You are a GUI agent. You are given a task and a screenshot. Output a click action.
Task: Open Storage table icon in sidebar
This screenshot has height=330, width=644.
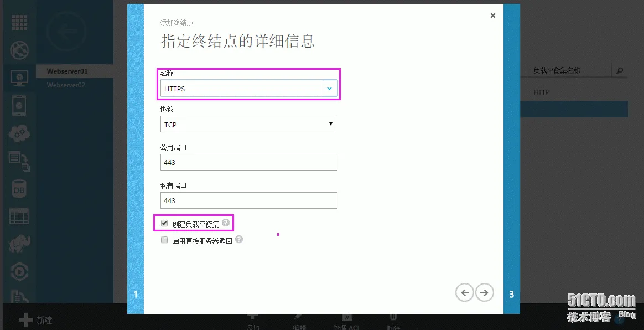click(19, 216)
